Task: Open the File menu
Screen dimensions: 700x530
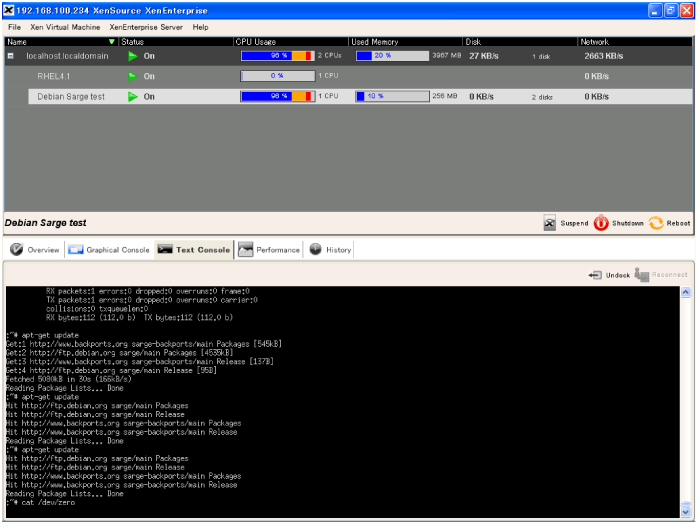Action: 14,27
